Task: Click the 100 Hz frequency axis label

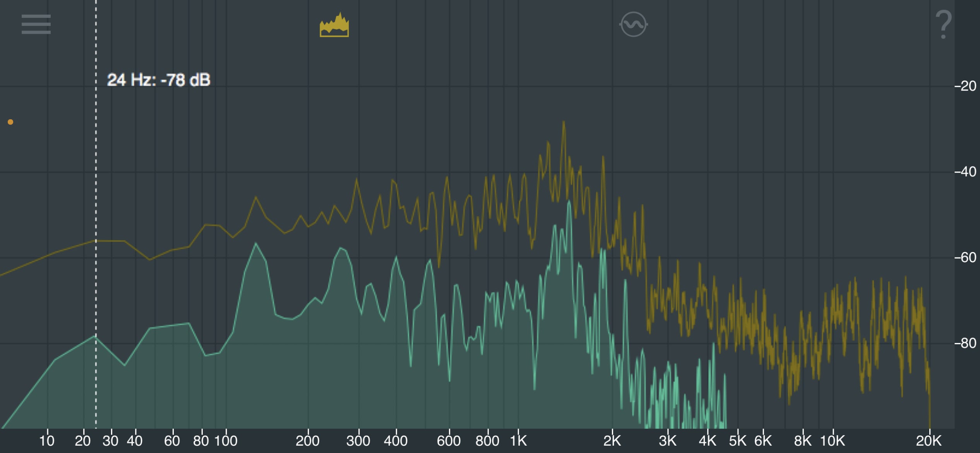Action: tap(226, 441)
